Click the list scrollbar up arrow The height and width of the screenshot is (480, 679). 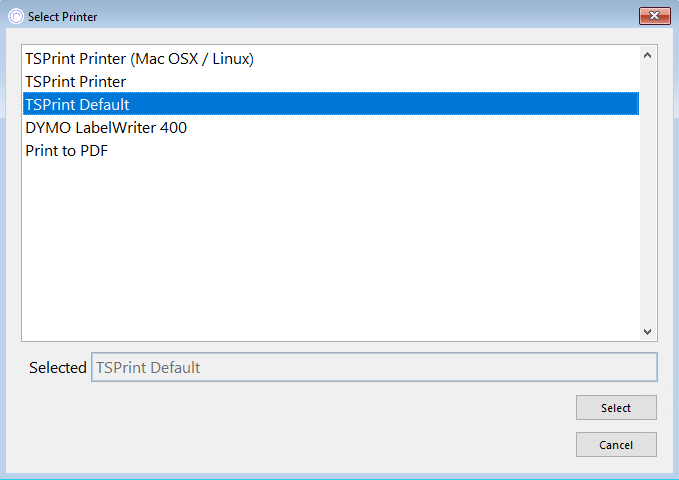pos(647,55)
